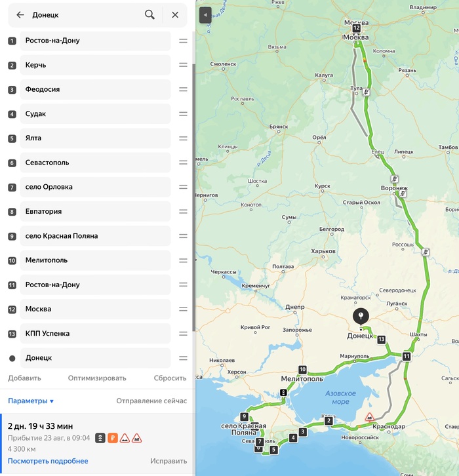Click the drag handle for Ялта
Viewport: 459px width, 476px height.
[x=183, y=138]
